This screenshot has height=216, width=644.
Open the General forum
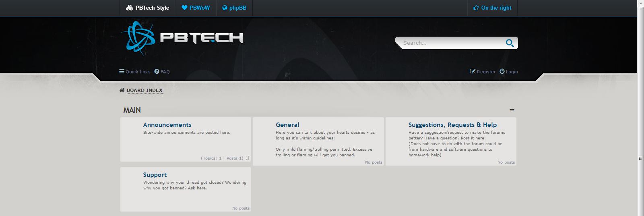click(287, 125)
